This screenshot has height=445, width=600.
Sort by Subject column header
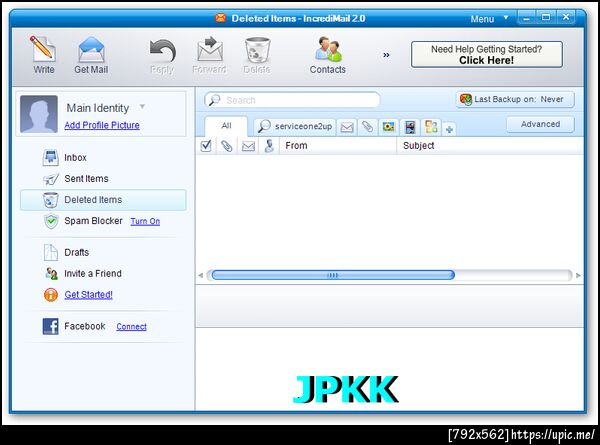[x=490, y=146]
